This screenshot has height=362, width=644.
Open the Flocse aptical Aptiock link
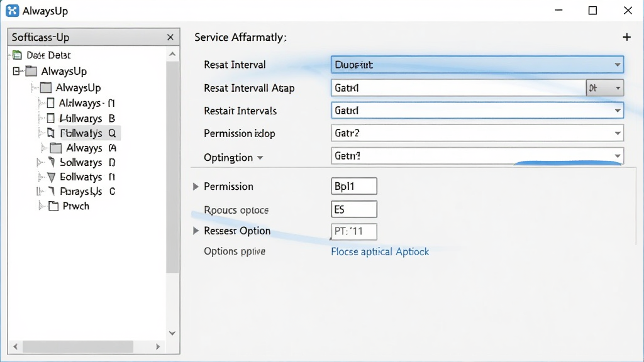(x=380, y=251)
